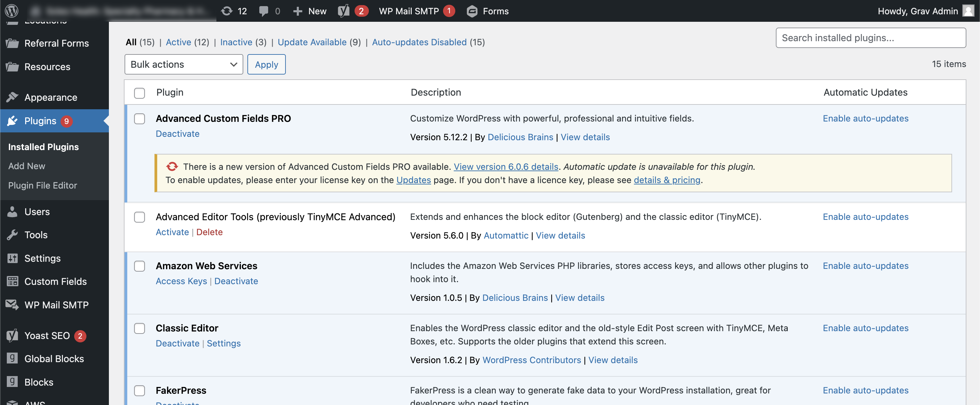Open the WordPress logo menu
Viewport: 980px width, 405px height.
pyautogui.click(x=12, y=11)
